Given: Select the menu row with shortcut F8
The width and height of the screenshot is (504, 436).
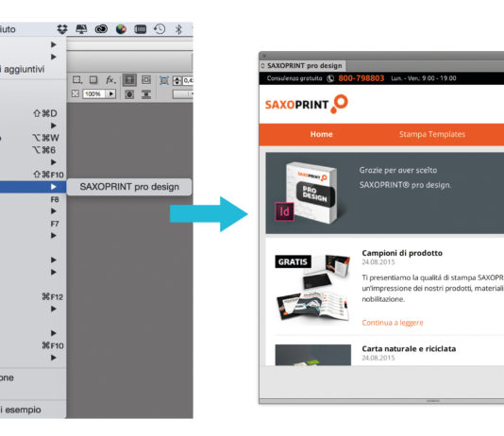Looking at the screenshot, I should [x=33, y=199].
